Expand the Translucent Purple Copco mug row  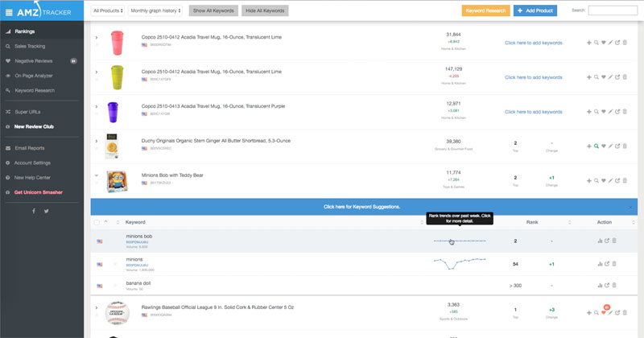pos(97,106)
